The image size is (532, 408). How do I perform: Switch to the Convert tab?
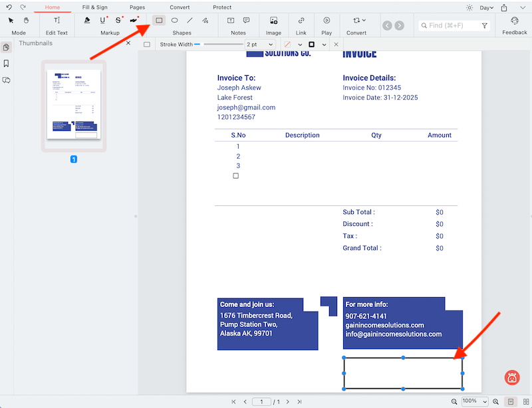[180, 7]
